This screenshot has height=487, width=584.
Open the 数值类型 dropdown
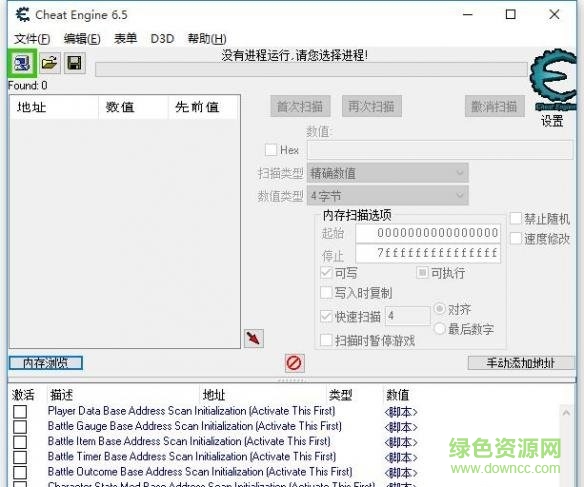(387, 195)
